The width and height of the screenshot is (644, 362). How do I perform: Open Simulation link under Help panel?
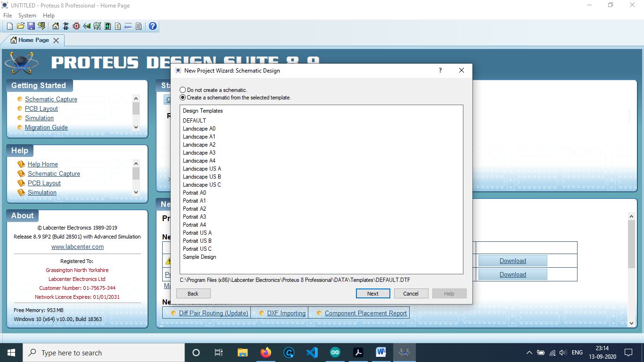(42, 192)
